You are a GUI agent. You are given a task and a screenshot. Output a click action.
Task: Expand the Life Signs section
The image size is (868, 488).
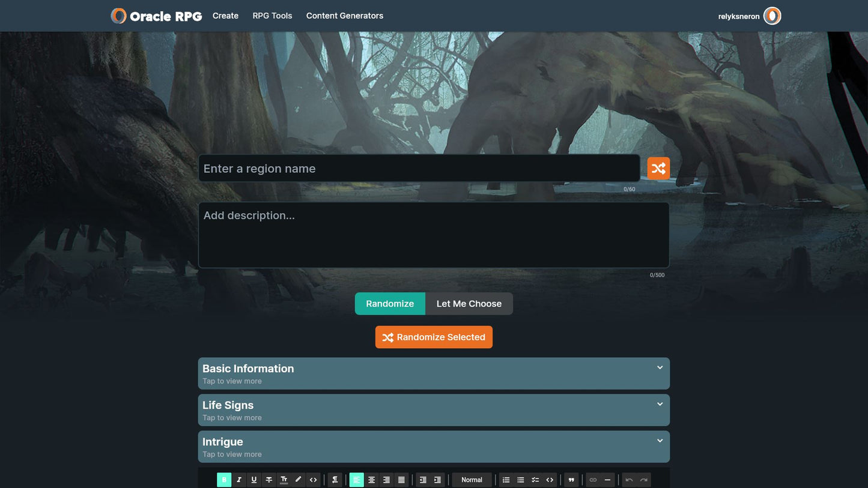pyautogui.click(x=433, y=410)
